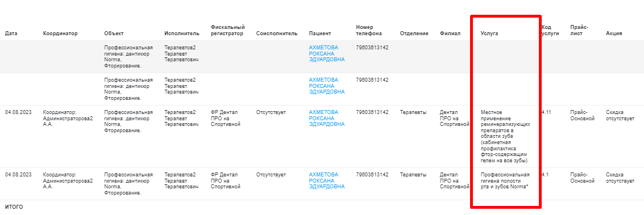The image size is (644, 215).
Task: Select the Местное применение реминерализующих препаратов service cell
Action: point(505,136)
